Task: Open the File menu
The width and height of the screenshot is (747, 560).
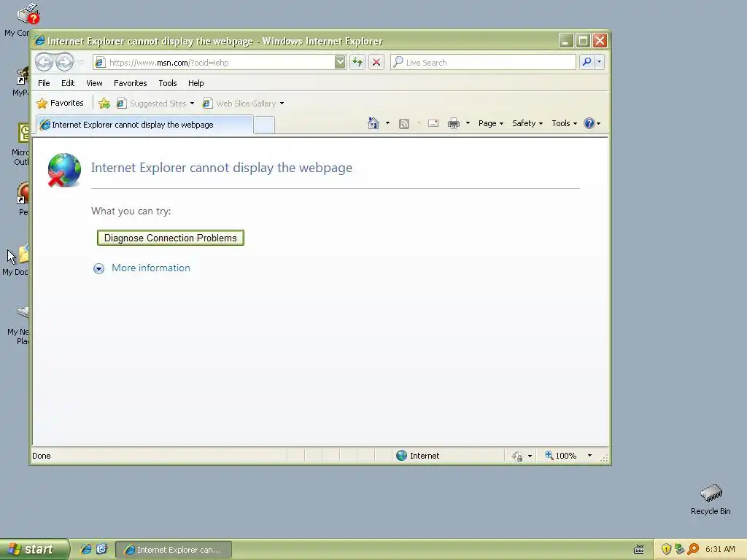Action: tap(44, 83)
